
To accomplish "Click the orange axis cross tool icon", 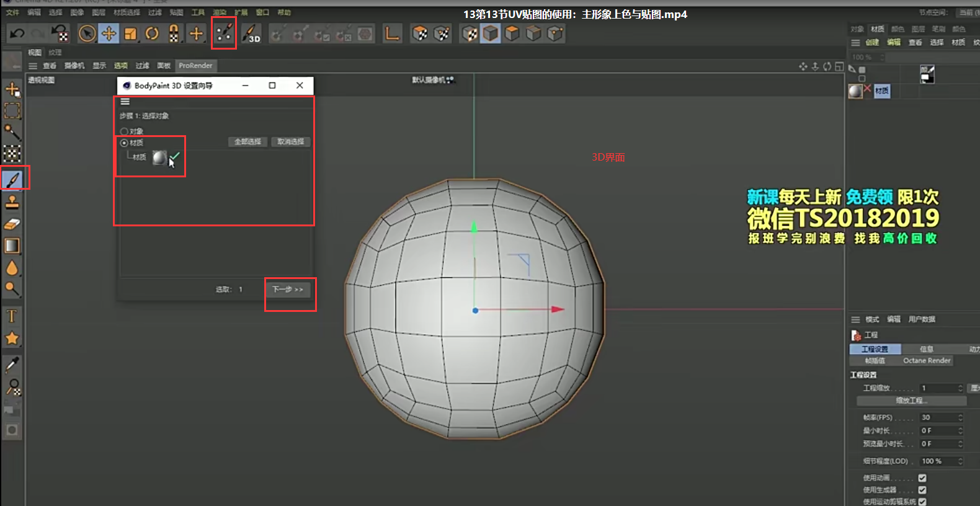I will (x=196, y=33).
